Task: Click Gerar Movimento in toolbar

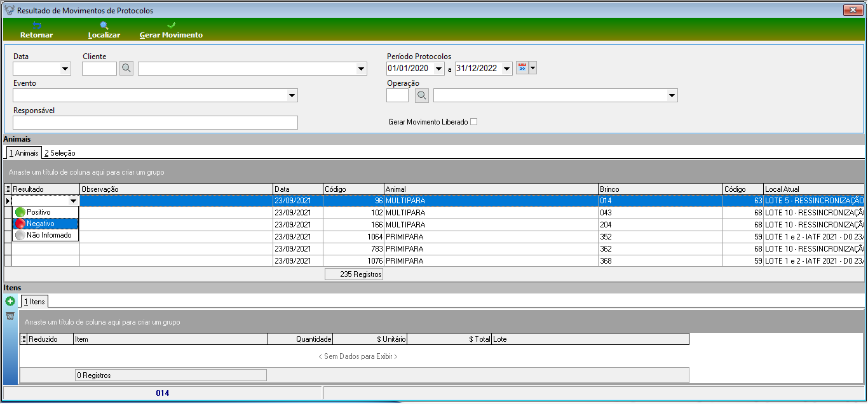Action: pyautogui.click(x=171, y=30)
